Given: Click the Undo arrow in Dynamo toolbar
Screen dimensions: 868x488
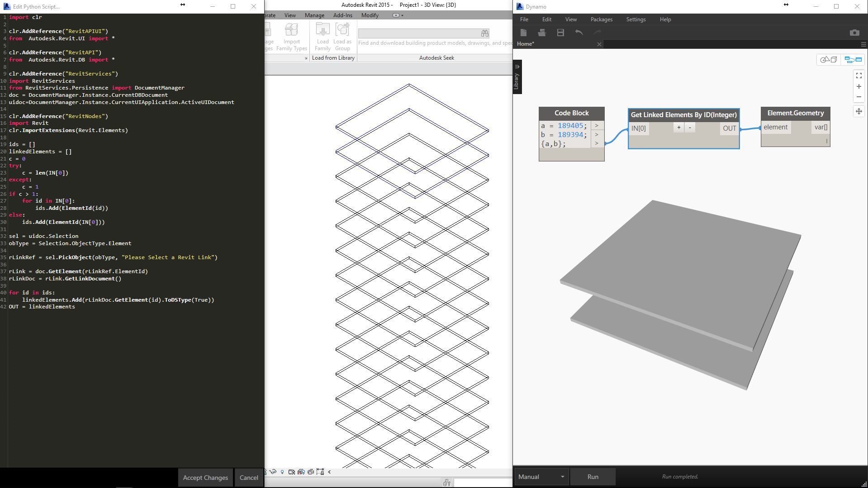Looking at the screenshot, I should point(579,33).
